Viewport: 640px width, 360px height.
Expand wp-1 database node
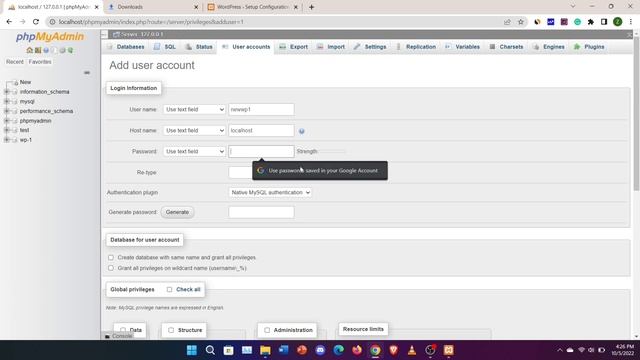pyautogui.click(x=7, y=140)
